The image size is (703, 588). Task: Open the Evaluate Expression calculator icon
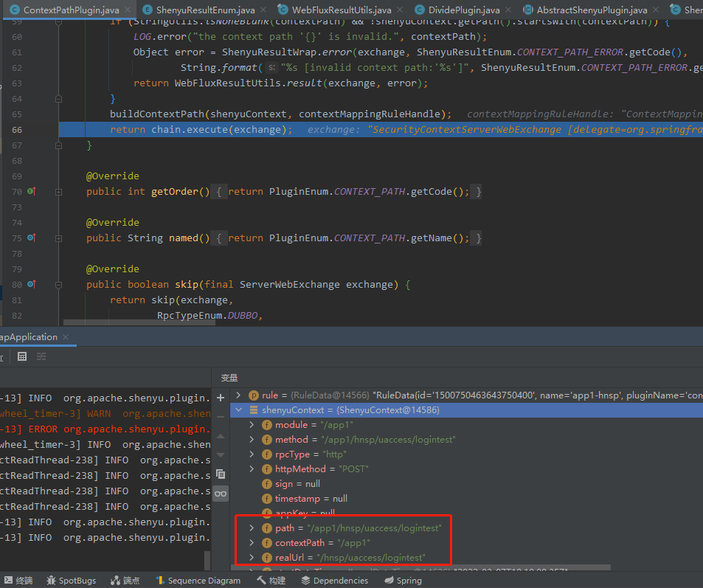22,356
